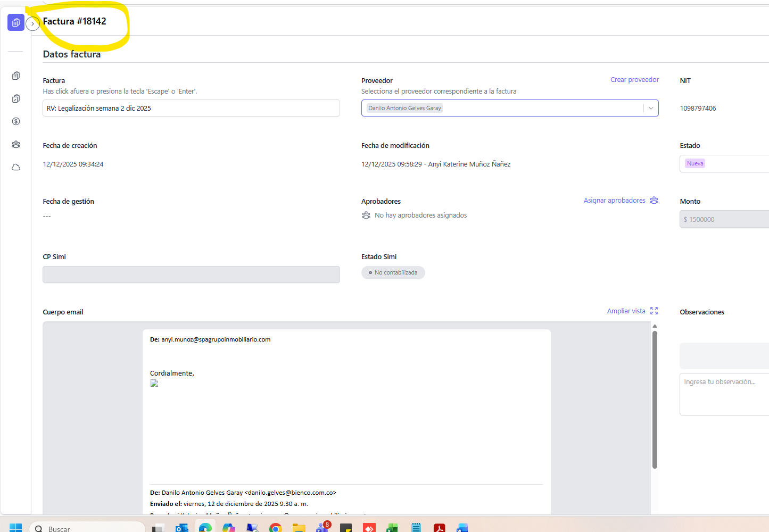The width and height of the screenshot is (769, 532).
Task: Expand the sidebar with the chevron button
Action: (x=32, y=24)
